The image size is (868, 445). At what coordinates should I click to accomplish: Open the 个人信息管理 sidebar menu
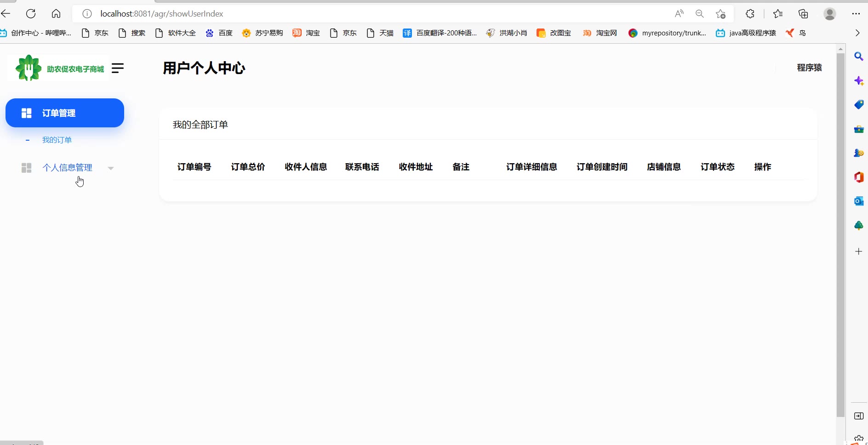pos(68,168)
